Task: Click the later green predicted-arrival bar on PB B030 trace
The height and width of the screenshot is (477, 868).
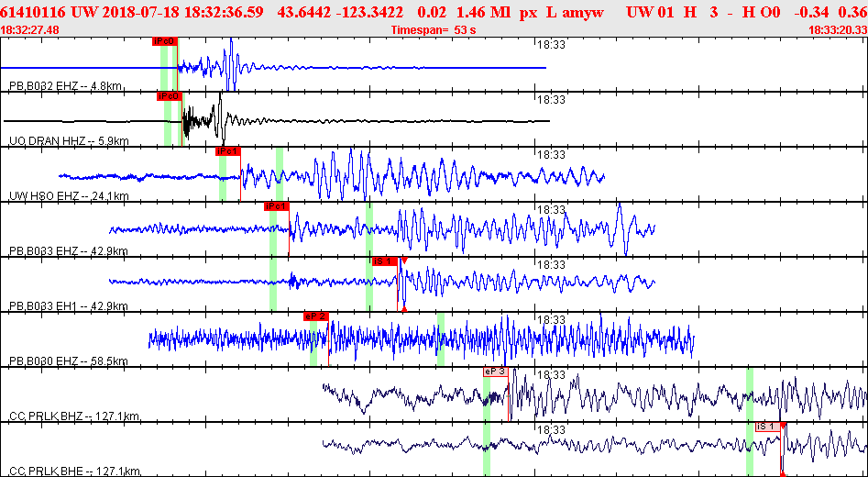Action: pyautogui.click(x=441, y=339)
